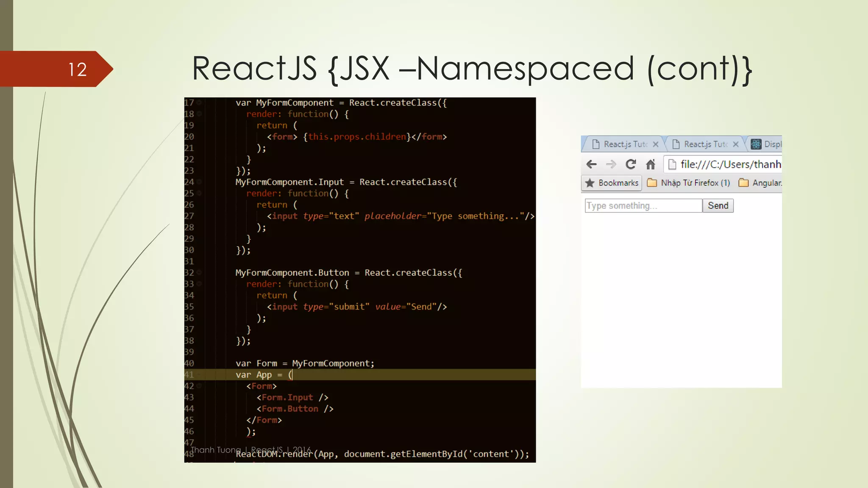The image size is (868, 488).
Task: Click the file:///C:/Users address bar
Action: click(730, 164)
